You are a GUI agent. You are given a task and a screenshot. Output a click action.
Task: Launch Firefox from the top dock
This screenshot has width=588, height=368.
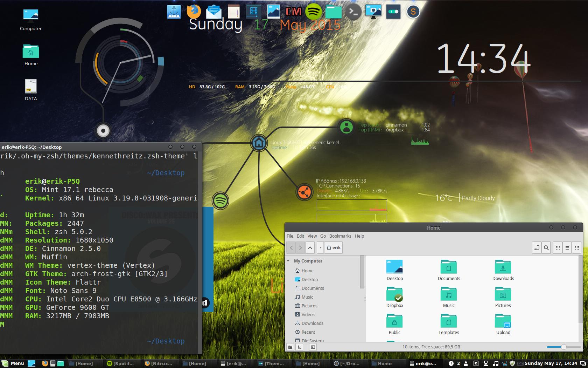194,12
